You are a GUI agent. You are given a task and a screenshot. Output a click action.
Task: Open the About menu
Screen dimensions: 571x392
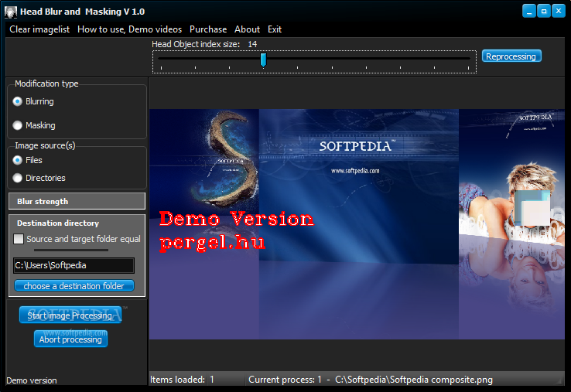(247, 29)
